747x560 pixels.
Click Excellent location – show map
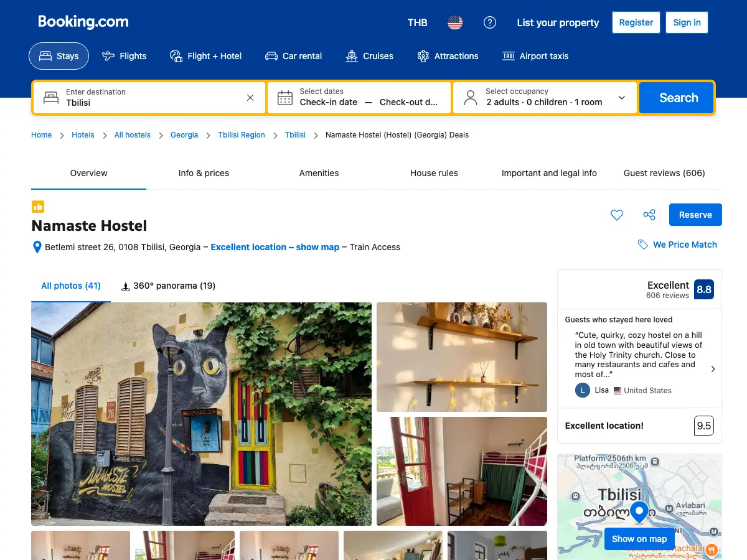tap(275, 247)
